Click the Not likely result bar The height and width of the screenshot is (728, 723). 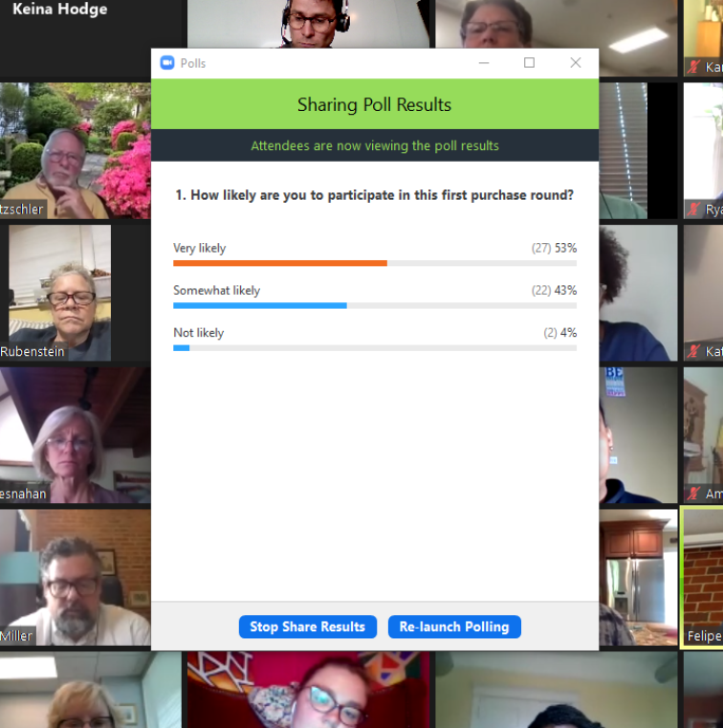point(182,348)
